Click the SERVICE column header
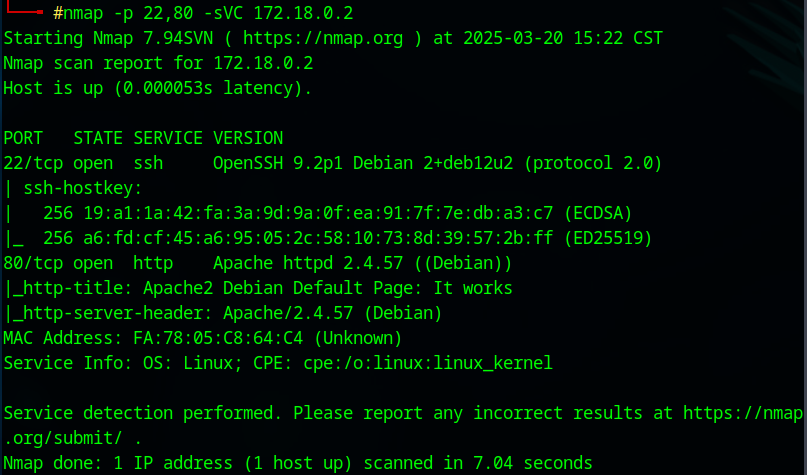Screen dimensions: 807x475 point(168,138)
